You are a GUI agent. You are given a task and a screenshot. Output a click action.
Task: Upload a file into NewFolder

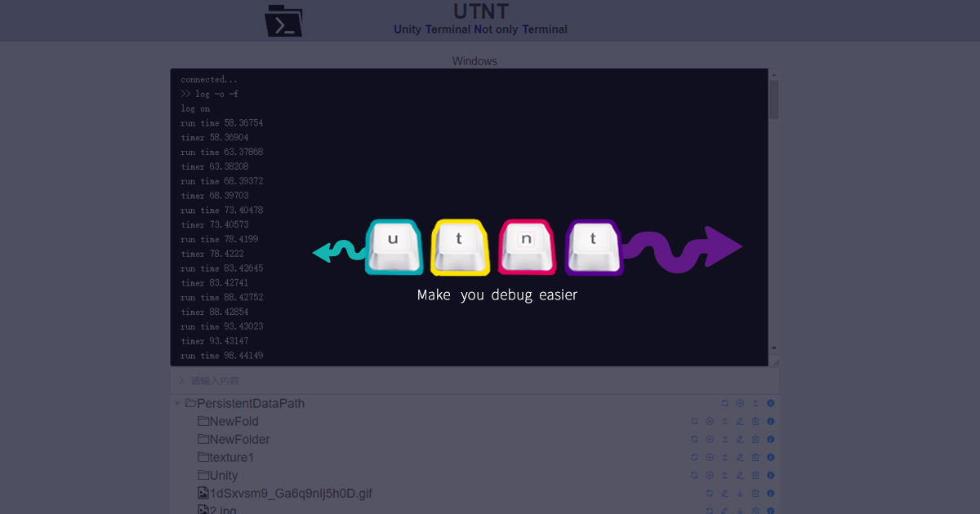[724, 439]
